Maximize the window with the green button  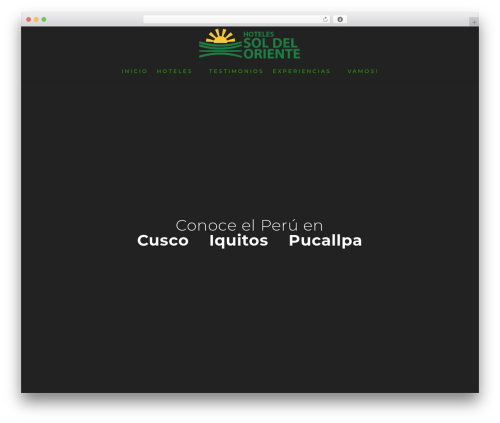44,19
